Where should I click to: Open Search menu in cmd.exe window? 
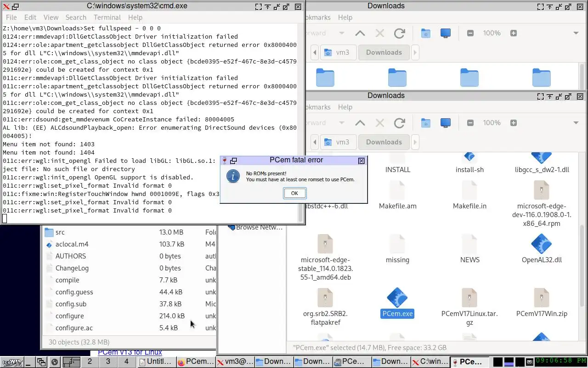(76, 17)
